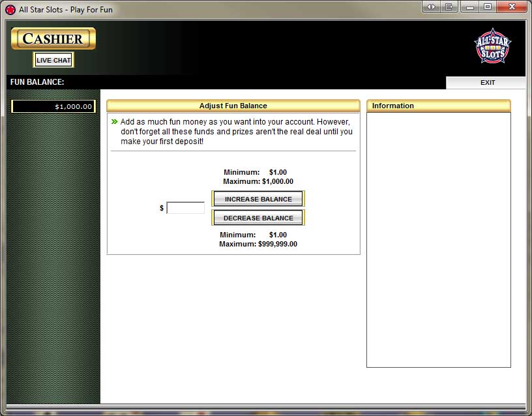The image size is (532, 416).
Task: Focus the dollar amount input field
Action: 186,207
